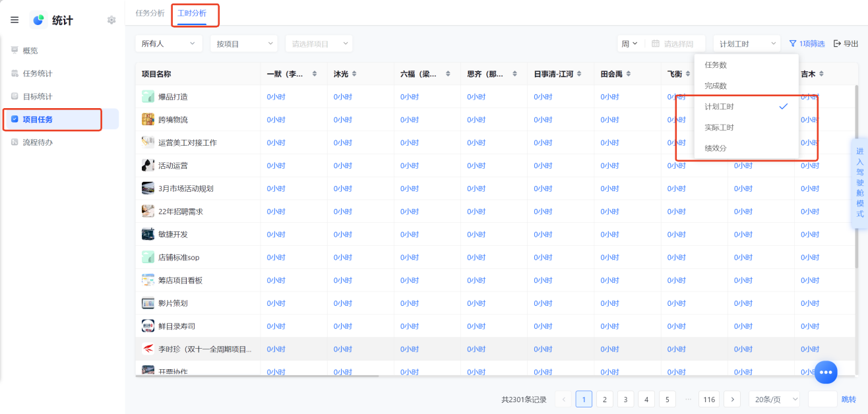
Task: Select the checked 计划工时 option in list
Action: [x=747, y=106]
